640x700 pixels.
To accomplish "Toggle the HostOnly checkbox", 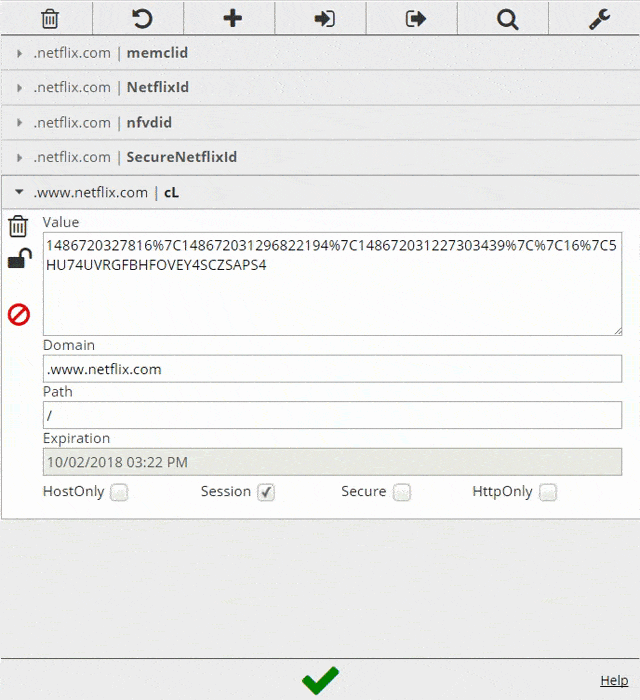I will pyautogui.click(x=119, y=492).
